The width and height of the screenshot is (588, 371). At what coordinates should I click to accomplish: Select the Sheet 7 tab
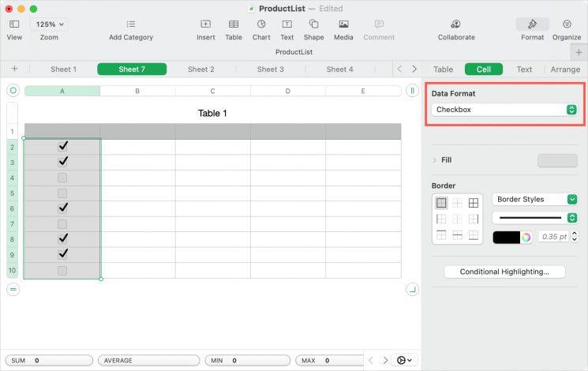pyautogui.click(x=132, y=69)
